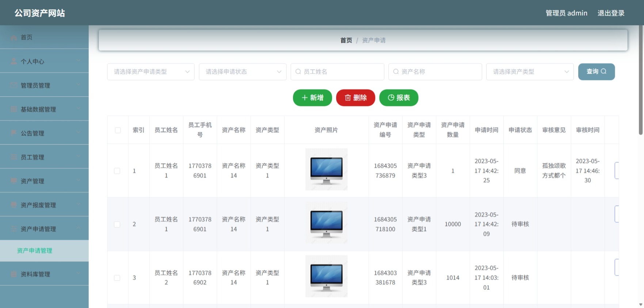Image resolution: width=644 pixels, height=308 pixels.
Task: Click the icon beside 资产报废管理
Action: (x=14, y=205)
